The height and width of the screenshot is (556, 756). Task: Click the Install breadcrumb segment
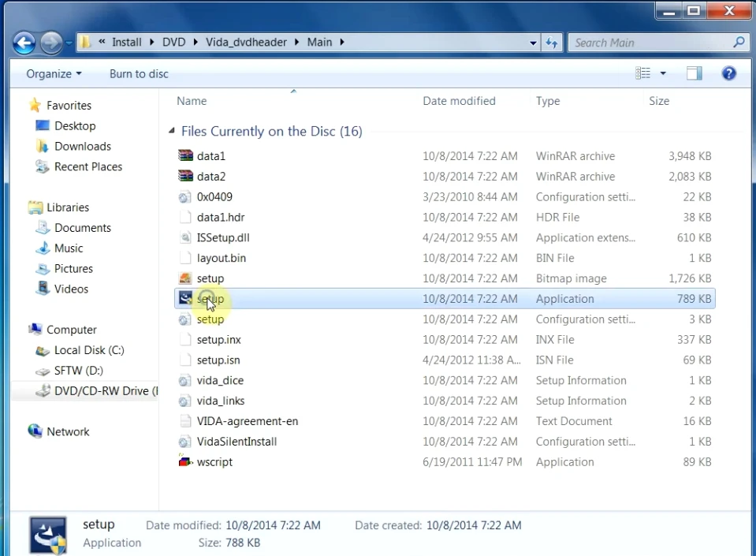[127, 43]
